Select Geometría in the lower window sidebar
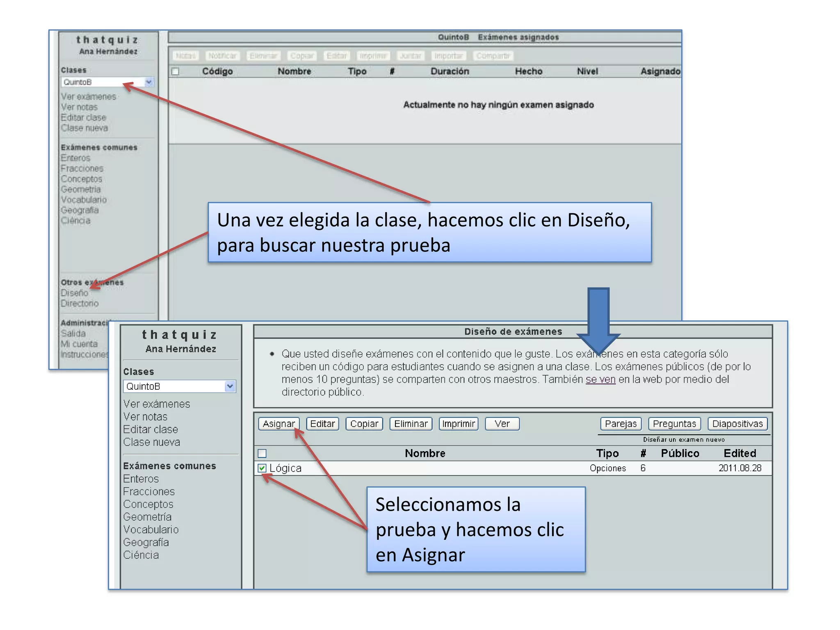Viewport: 840px width, 630px height. pos(147,517)
